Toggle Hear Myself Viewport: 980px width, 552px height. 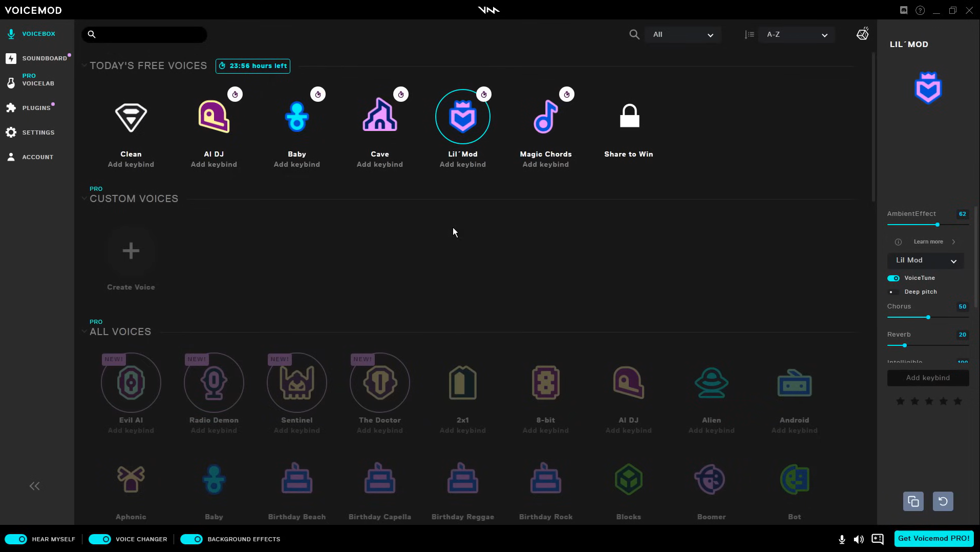pos(16,539)
